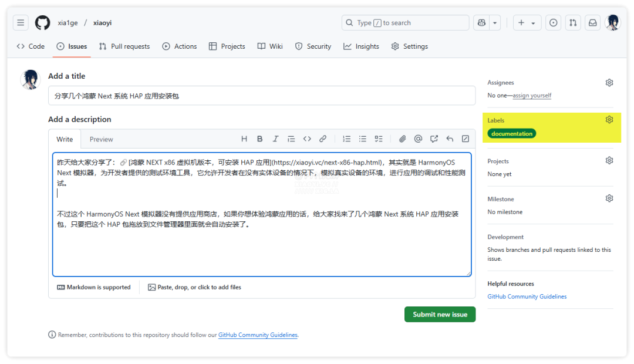Insert code formatting icon

click(307, 139)
